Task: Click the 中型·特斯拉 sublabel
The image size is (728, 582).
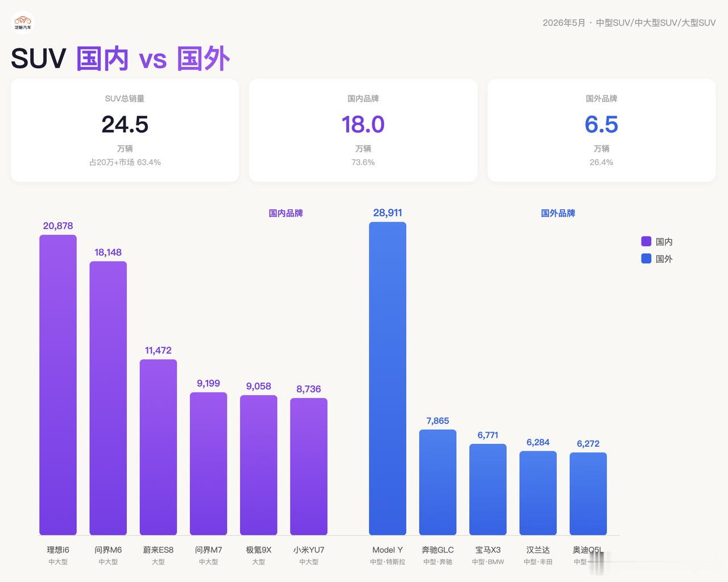Action: coord(388,562)
